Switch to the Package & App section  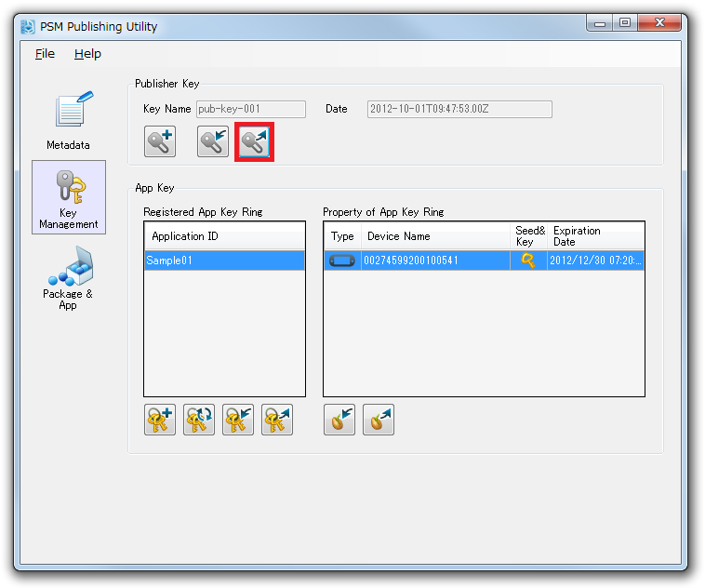click(68, 278)
